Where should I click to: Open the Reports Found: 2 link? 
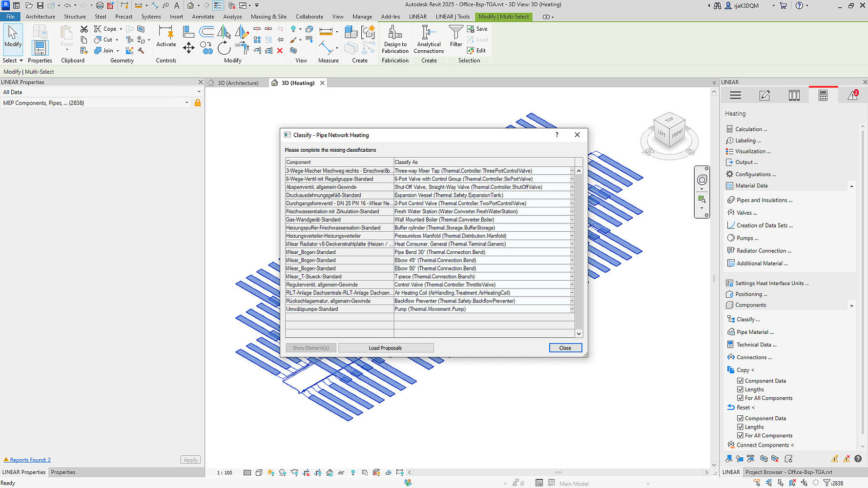[x=30, y=460]
